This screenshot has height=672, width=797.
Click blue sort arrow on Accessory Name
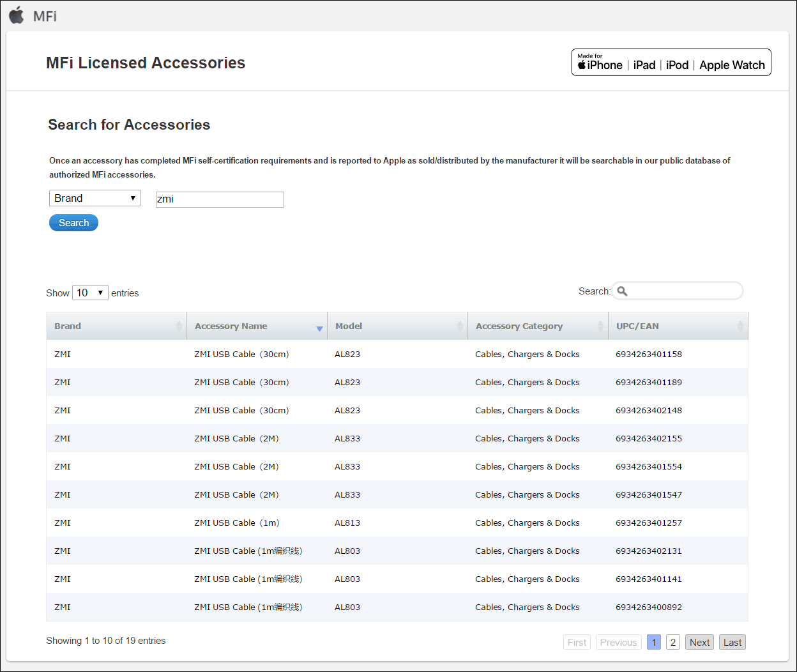click(319, 328)
